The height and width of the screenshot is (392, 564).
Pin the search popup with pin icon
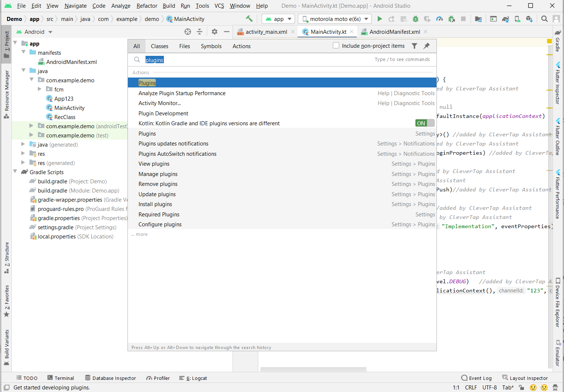tap(427, 46)
